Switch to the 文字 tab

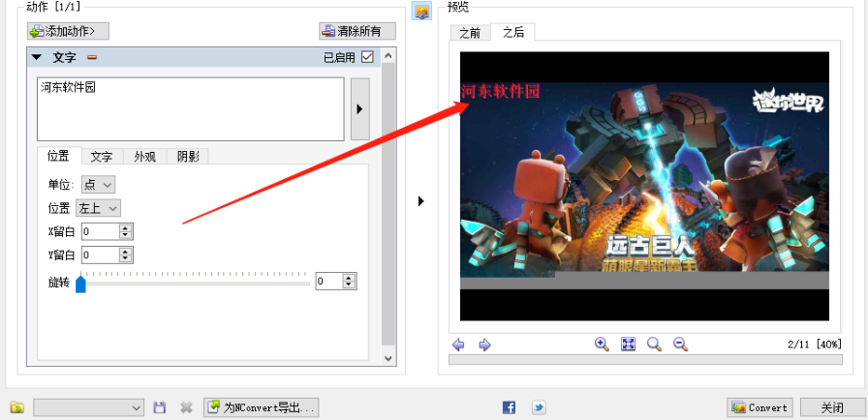(102, 157)
